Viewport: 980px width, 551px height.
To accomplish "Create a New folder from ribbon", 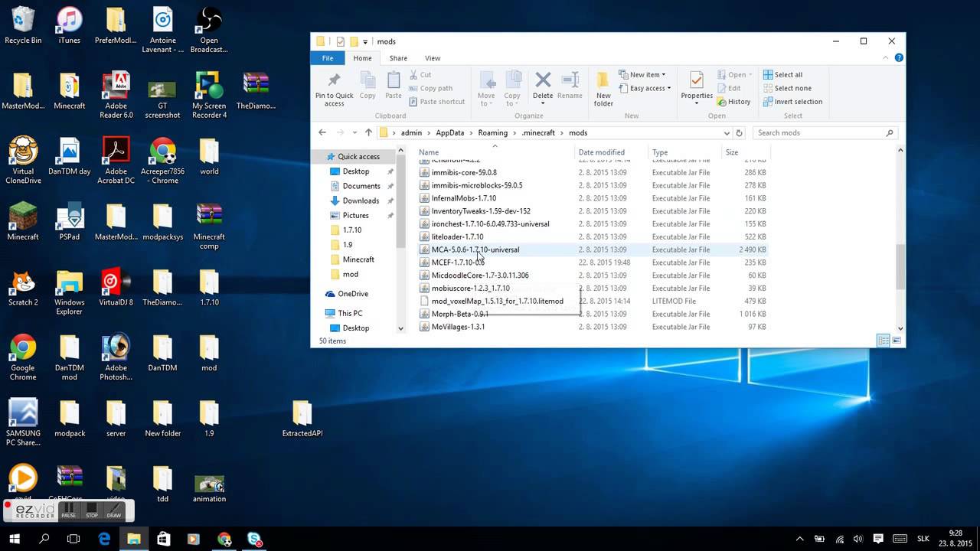I will click(x=603, y=90).
